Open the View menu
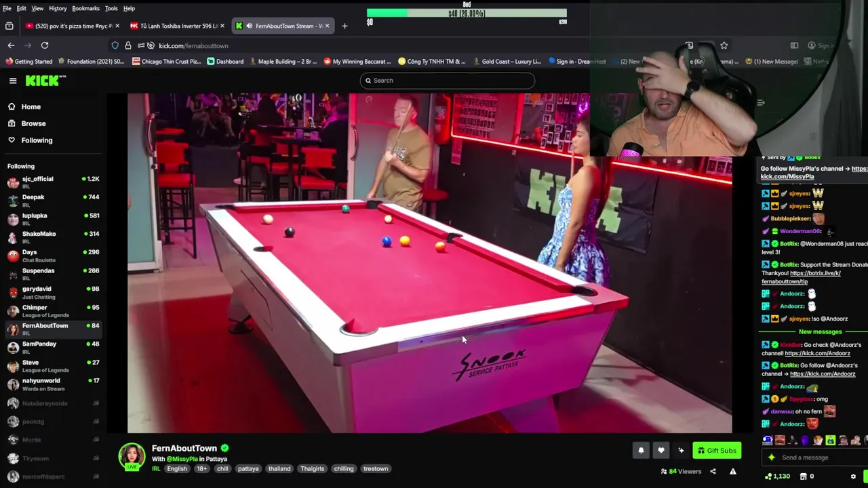 coord(37,8)
